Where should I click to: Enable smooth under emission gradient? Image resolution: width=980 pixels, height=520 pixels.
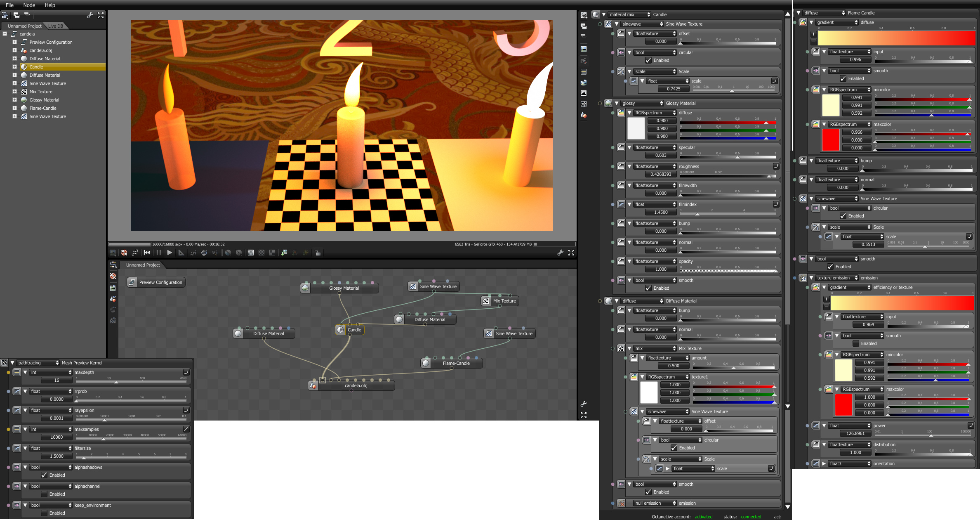pyautogui.click(x=856, y=343)
